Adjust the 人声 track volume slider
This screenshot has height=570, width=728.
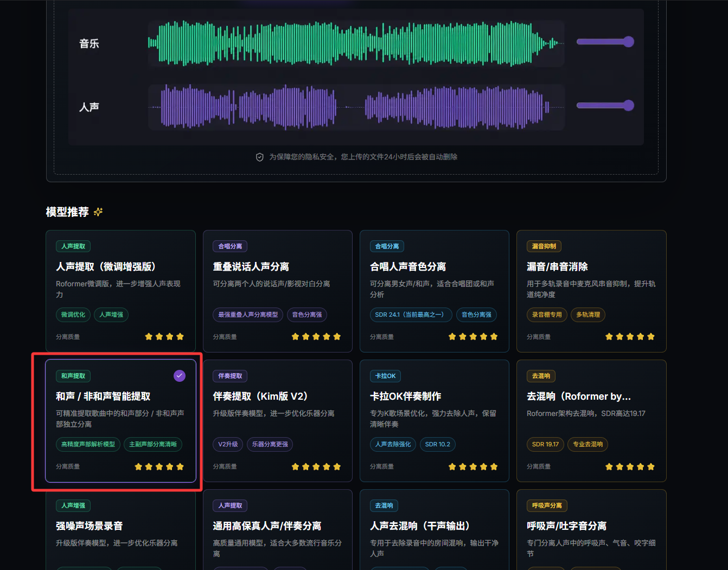(x=605, y=105)
